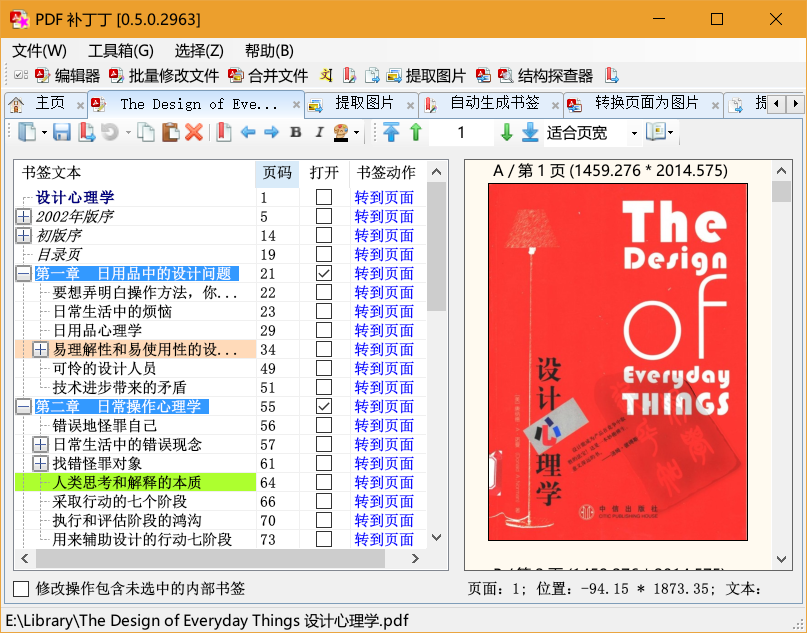
Task: Toggle 打开 checkbox for 2002年版序
Action: pyautogui.click(x=324, y=216)
